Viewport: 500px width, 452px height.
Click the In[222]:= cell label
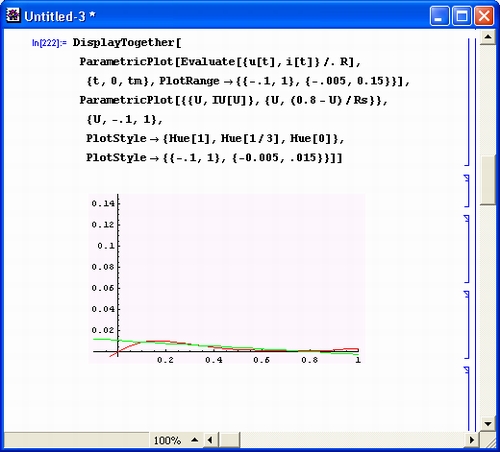click(x=49, y=43)
